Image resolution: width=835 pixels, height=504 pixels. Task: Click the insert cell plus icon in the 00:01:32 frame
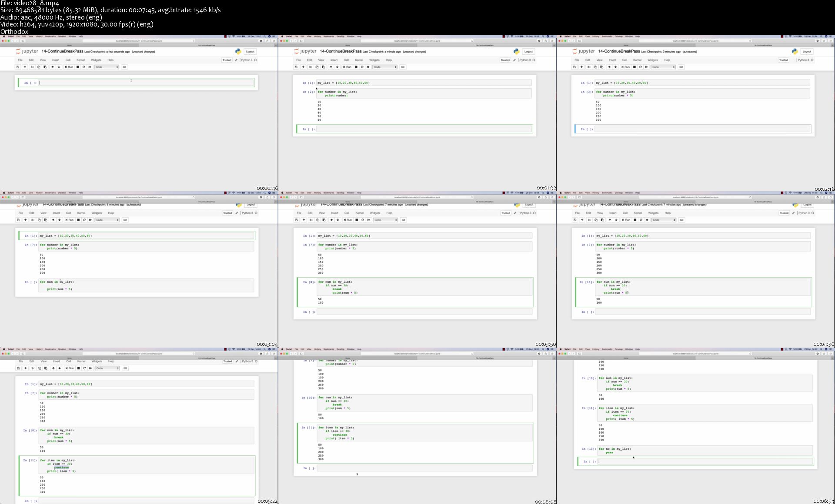[303, 67]
